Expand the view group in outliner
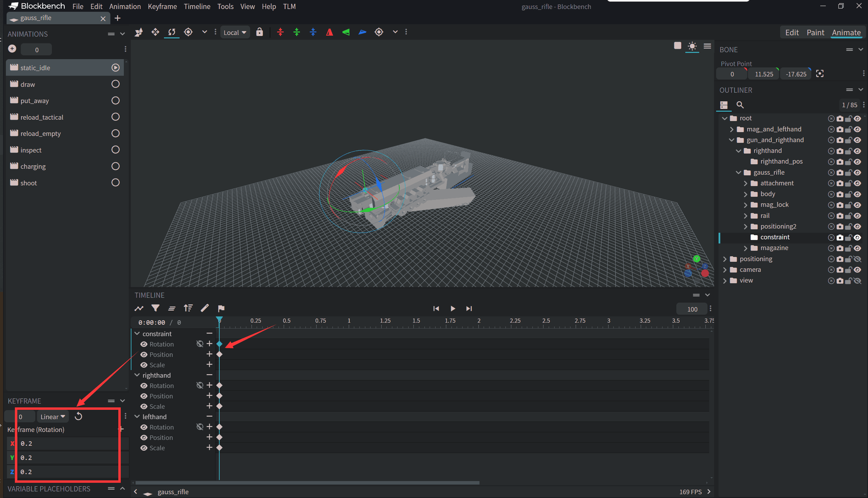This screenshot has width=868, height=498. (724, 280)
